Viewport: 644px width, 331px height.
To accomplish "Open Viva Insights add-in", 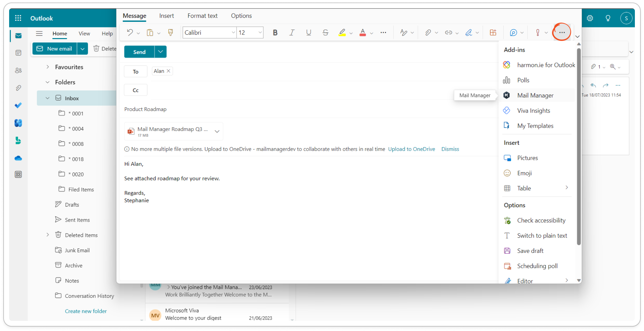I will point(534,111).
